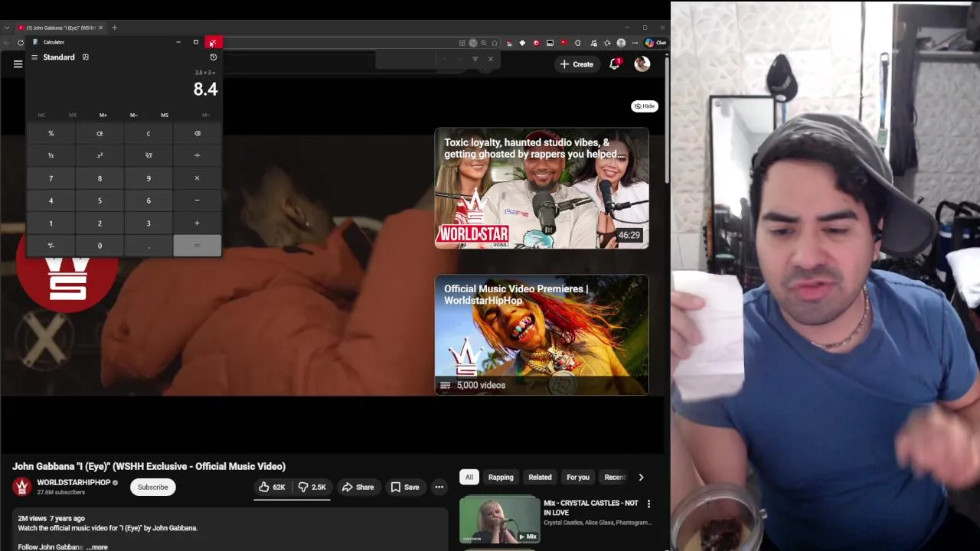This screenshot has height=551, width=980.
Task: Select the For you filter chip
Action: pyautogui.click(x=578, y=477)
